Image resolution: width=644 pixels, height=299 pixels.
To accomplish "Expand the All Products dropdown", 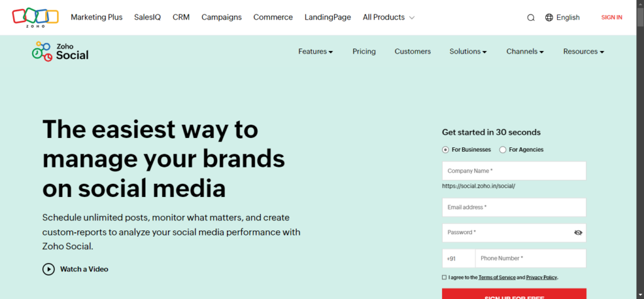I will click(x=389, y=17).
